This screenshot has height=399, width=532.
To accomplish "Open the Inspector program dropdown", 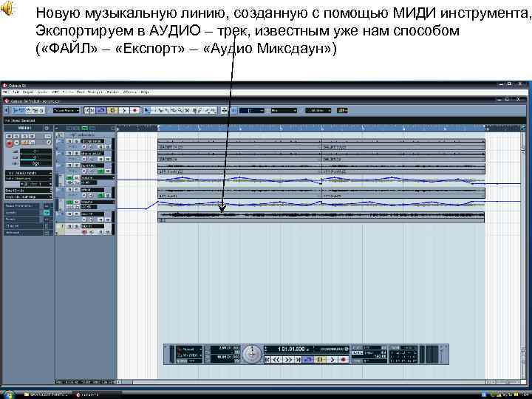I will tap(29, 197).
